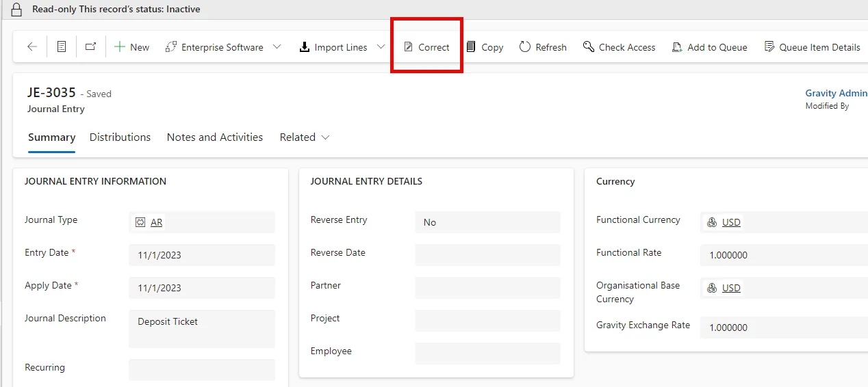Open the Functional Currency USD link
The image size is (868, 387).
point(731,222)
